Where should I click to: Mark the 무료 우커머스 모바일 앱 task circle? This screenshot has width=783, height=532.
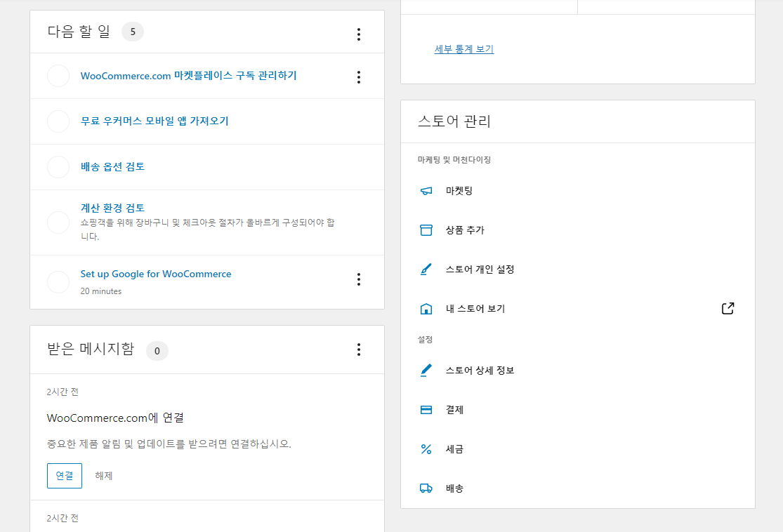(x=58, y=121)
